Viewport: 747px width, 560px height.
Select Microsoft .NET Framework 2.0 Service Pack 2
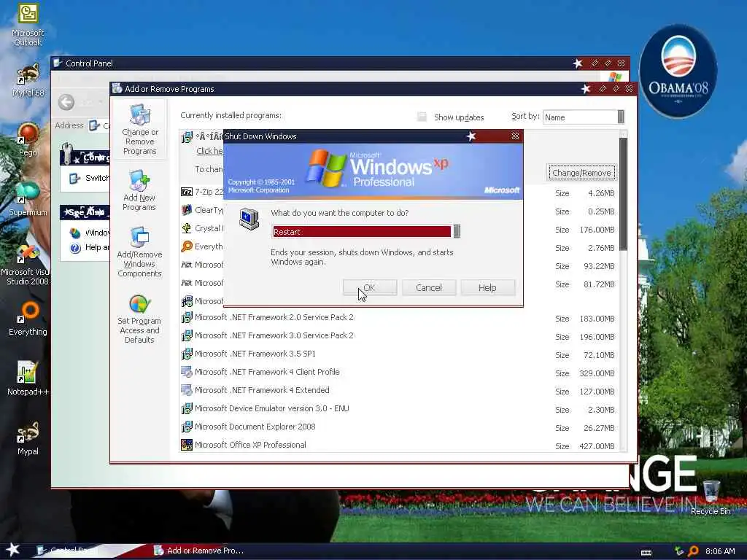pyautogui.click(x=399, y=318)
